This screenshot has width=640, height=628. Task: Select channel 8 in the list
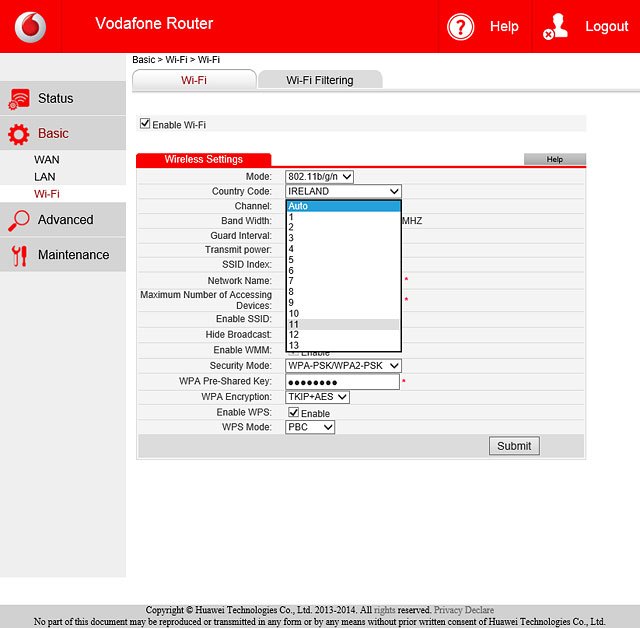click(x=343, y=292)
